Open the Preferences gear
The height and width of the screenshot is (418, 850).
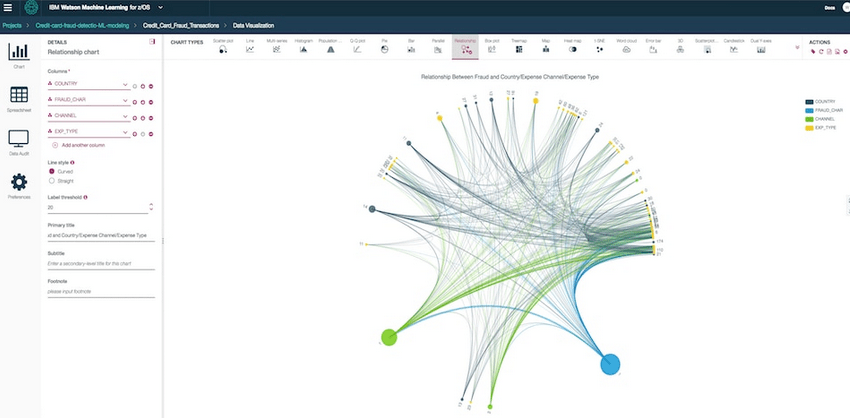point(18,184)
